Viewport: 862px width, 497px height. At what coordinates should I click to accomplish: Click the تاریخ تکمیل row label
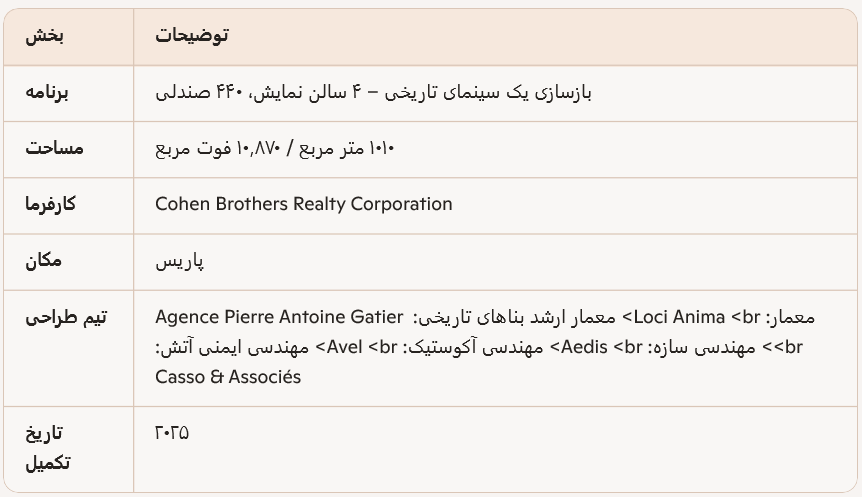pyautogui.click(x=46, y=448)
